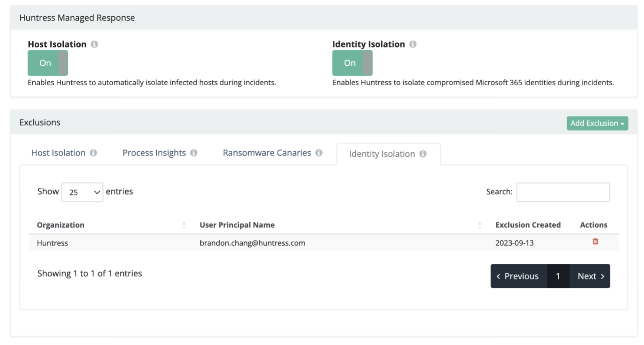Switch to Host Isolation exclusions tab
This screenshot has width=644, height=345.
[59, 153]
